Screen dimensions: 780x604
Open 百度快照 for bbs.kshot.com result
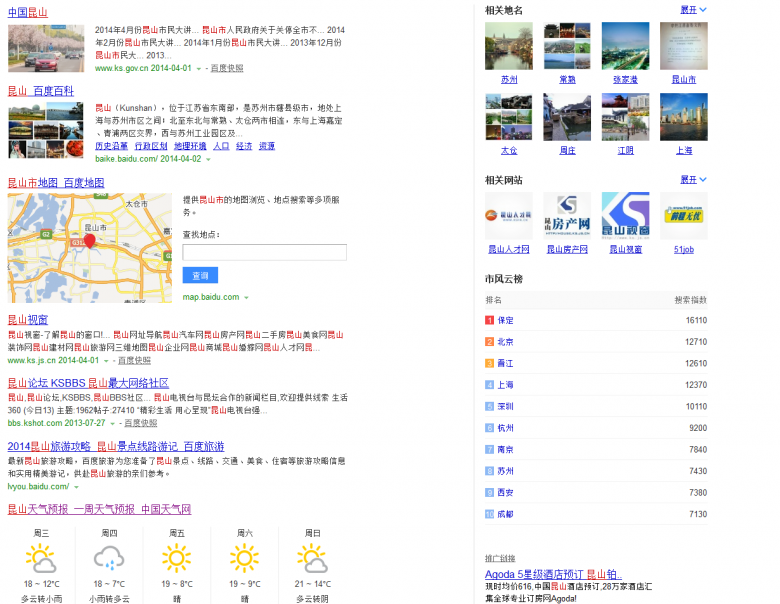141,423
